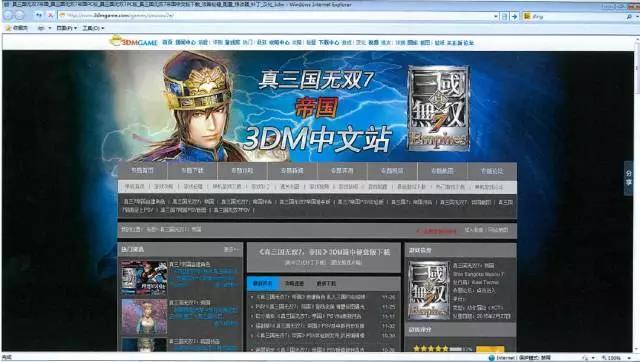The image size is (640, 362).
Task: Click the red Stop loading X icon
Action: [x=51, y=15]
